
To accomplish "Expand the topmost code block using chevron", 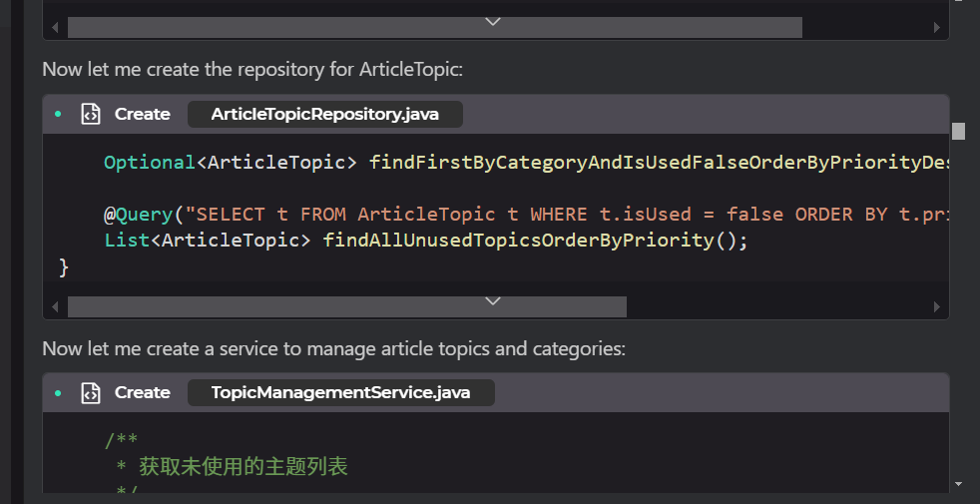I will point(493,22).
